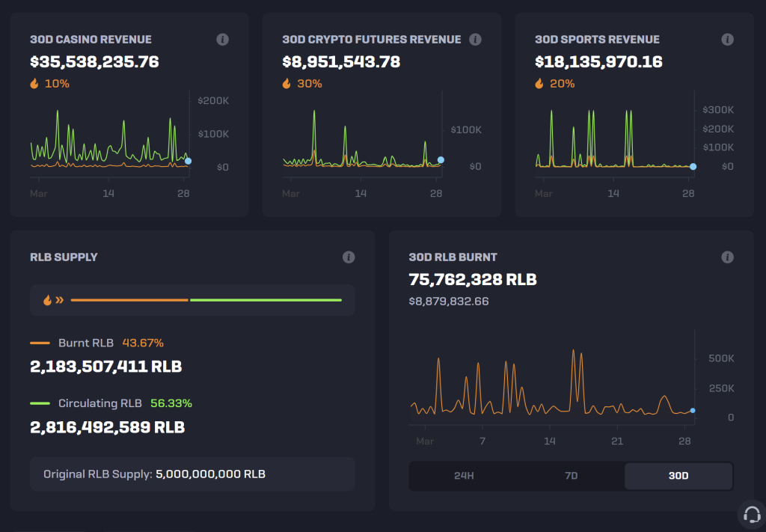Open the headset live support icon

click(x=752, y=515)
